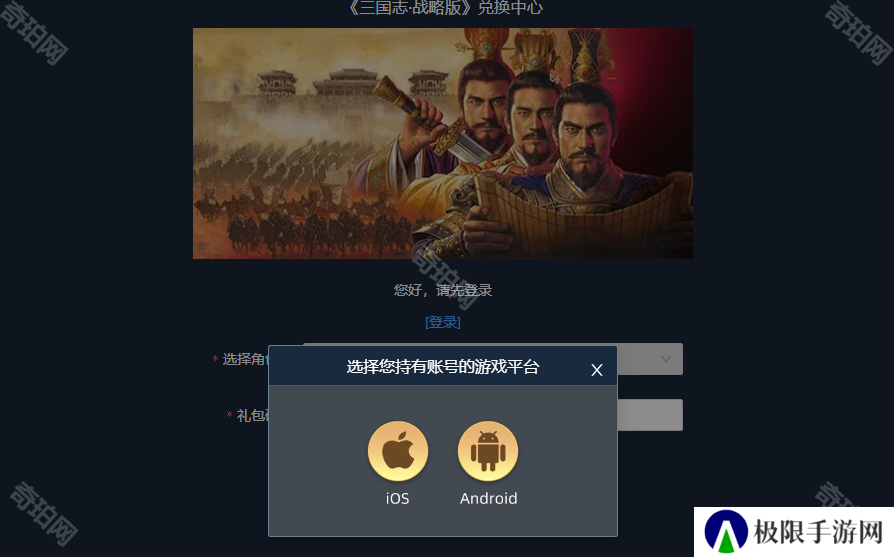Open the [登录] login link
Image resolution: width=894 pixels, height=557 pixels.
(x=443, y=322)
